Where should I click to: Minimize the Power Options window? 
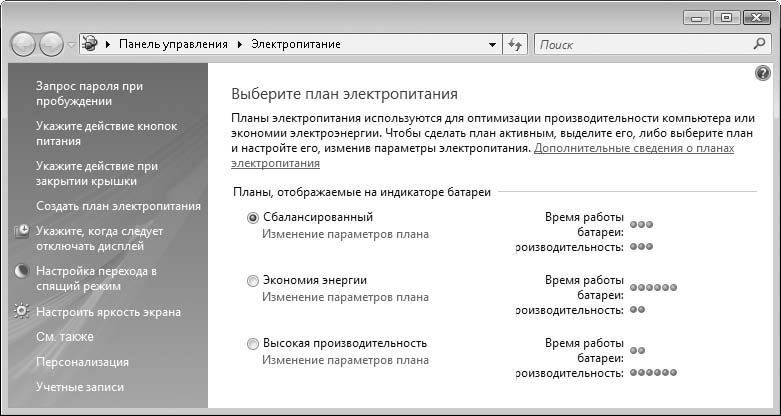pos(697,18)
